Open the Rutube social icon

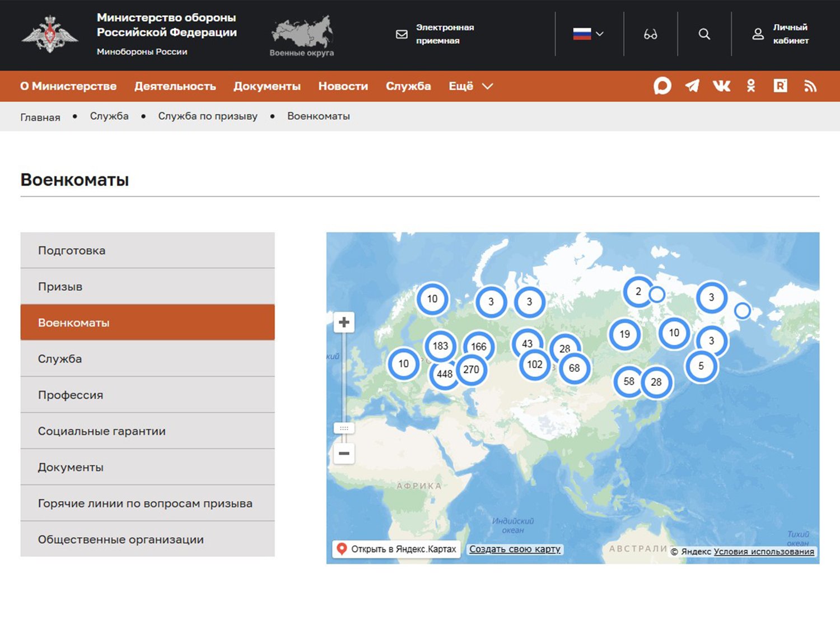[780, 86]
